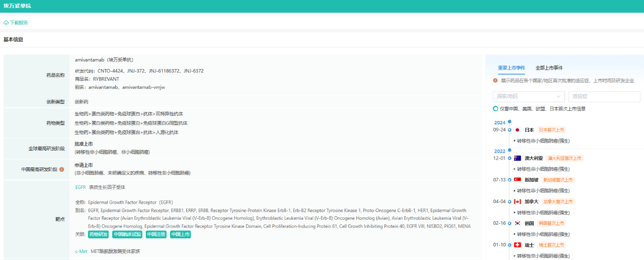644x260 pixels.
Task: Click the Japan flag icon
Action: [517, 129]
